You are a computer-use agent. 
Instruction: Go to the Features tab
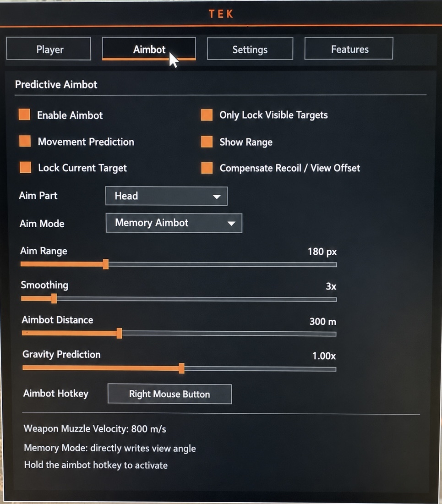[x=349, y=49]
